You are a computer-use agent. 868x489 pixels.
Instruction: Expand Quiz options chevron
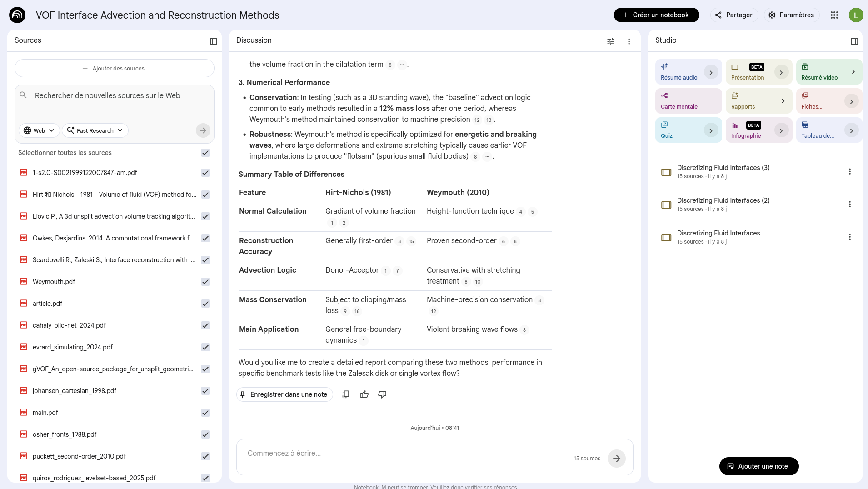coord(711,130)
